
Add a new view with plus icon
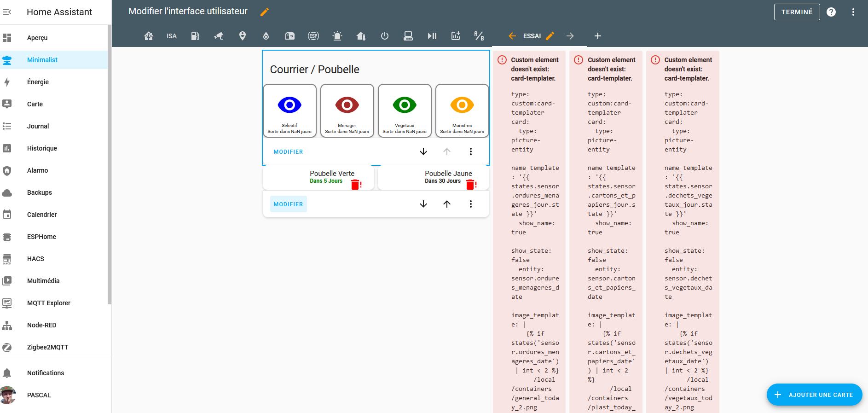[597, 36]
